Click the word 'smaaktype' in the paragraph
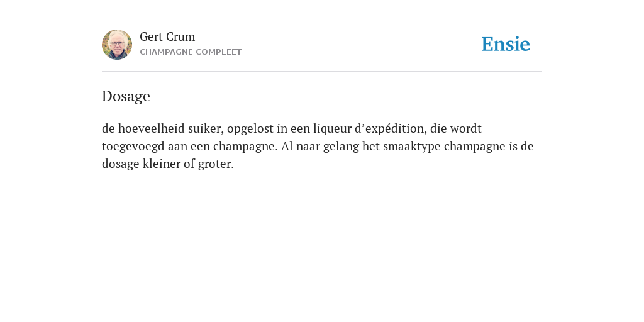The image size is (644, 322). click(411, 147)
